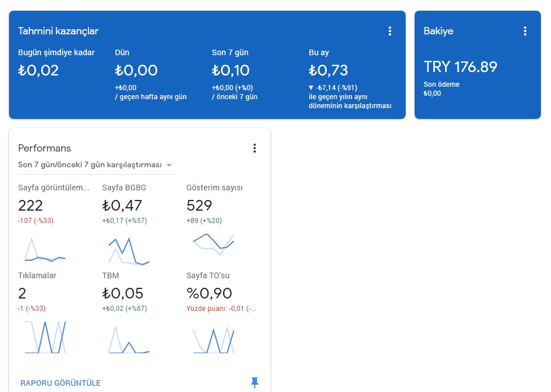Screen dimensions: 551x392
Task: Click the Bu ay earnings ₺0,73
Action: [328, 70]
